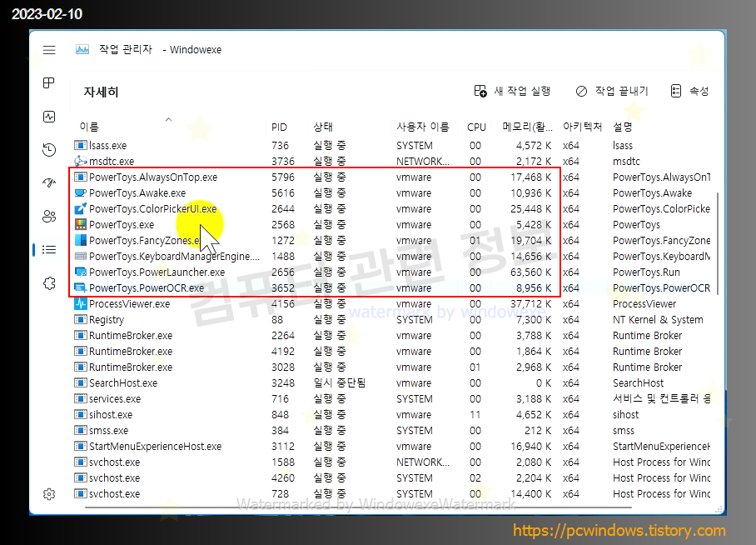The image size is (756, 545).
Task: Click the PowerToys.Awake.exe icon
Action: tap(81, 192)
